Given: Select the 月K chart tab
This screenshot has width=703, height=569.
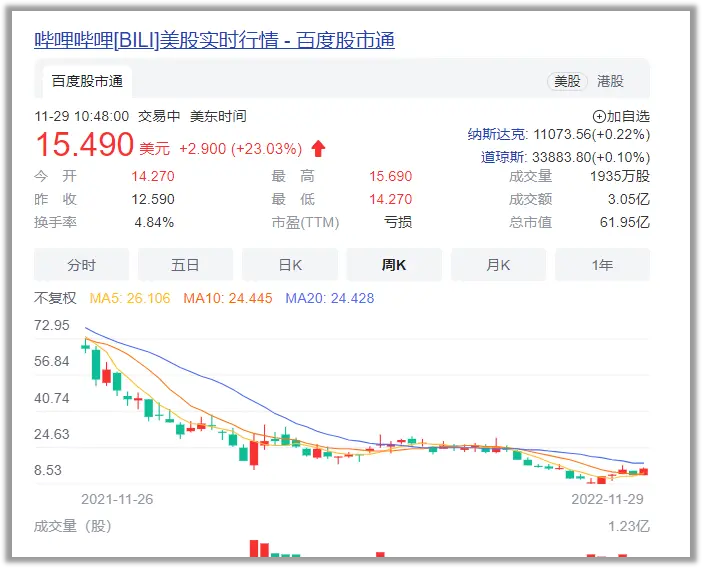Looking at the screenshot, I should click(x=498, y=265).
